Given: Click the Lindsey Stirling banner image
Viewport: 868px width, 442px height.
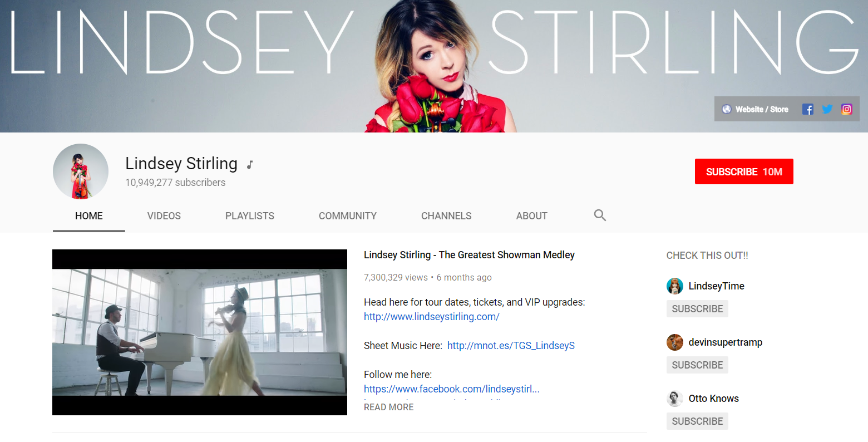Looking at the screenshot, I should [434, 66].
